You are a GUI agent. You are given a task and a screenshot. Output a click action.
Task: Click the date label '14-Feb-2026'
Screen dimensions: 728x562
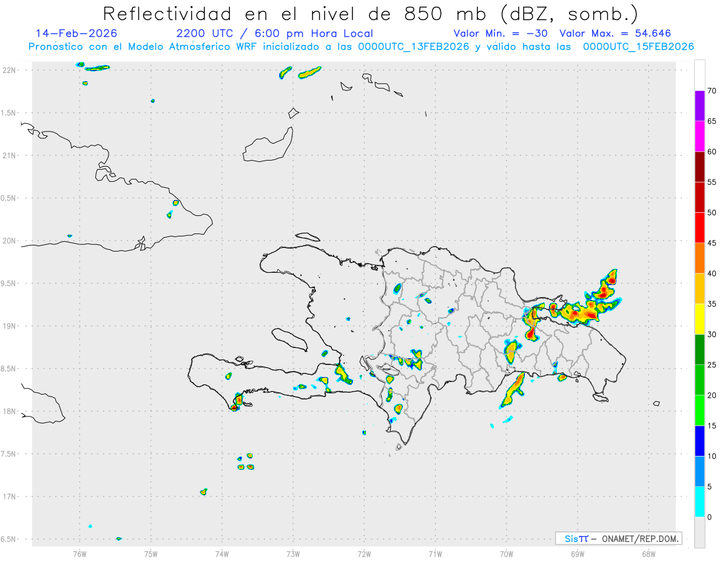[x=76, y=33]
